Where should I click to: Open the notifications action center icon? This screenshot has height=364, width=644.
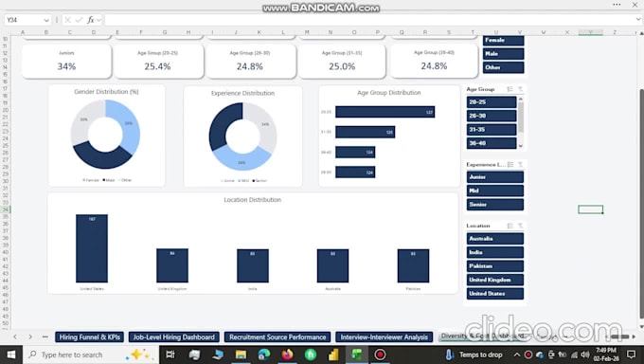[x=632, y=355]
